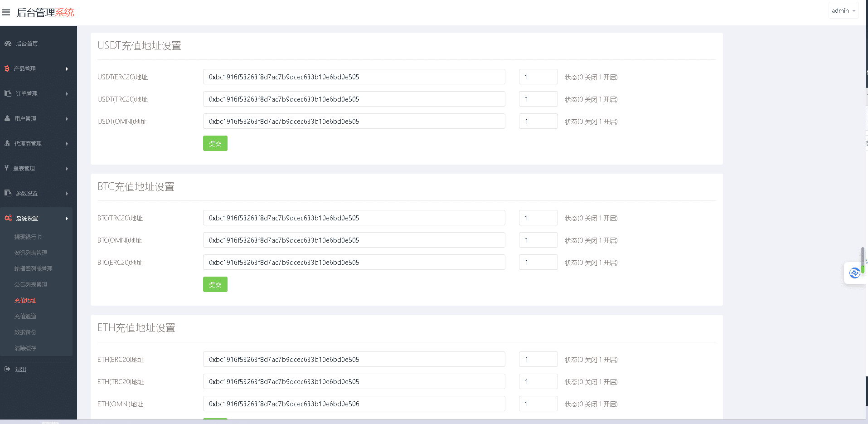Expand the 订单管理 menu arrow
Viewport: 868px width, 424px height.
click(67, 94)
